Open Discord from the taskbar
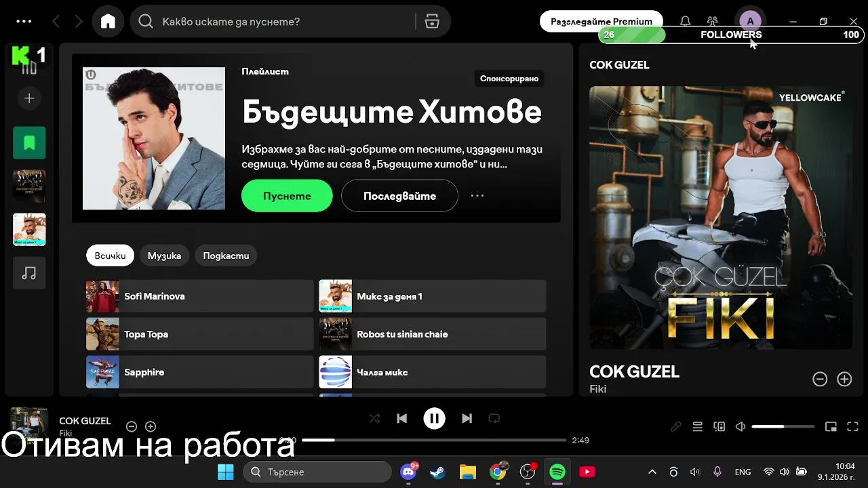 (x=408, y=472)
